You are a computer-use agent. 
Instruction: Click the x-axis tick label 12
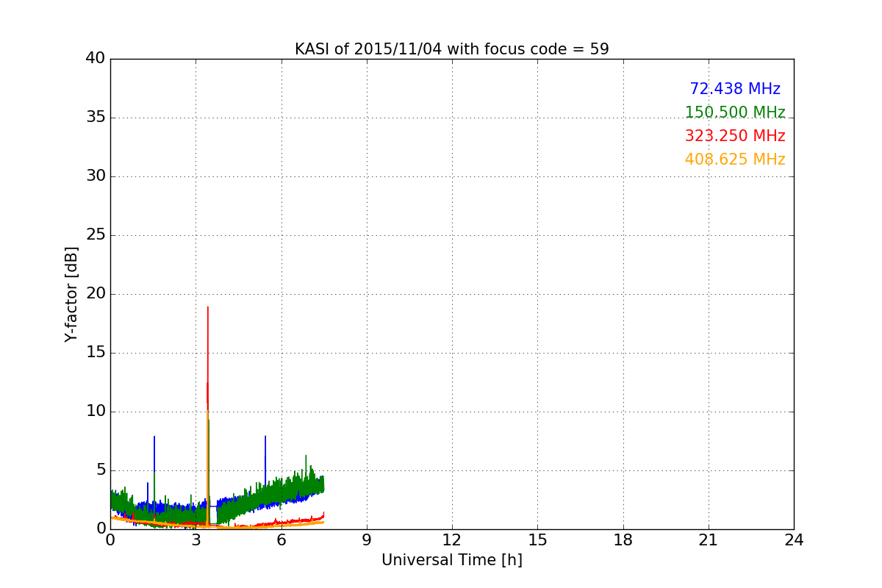452,539
